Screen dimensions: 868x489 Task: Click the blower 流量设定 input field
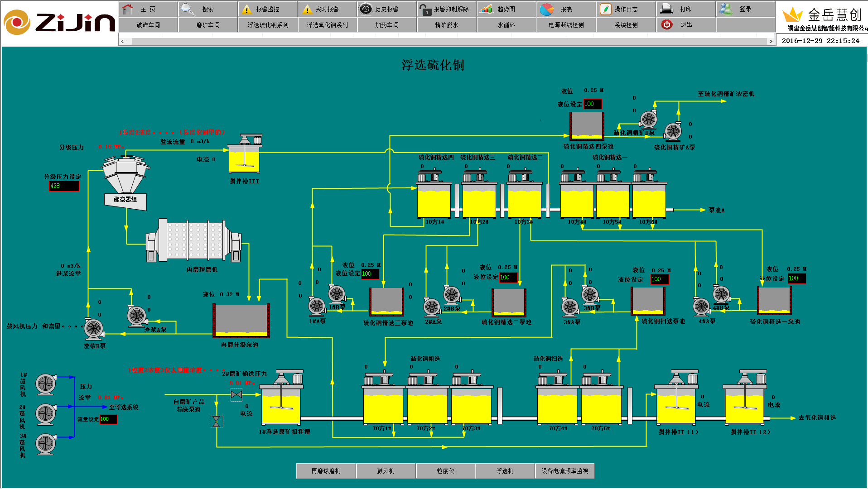click(108, 419)
